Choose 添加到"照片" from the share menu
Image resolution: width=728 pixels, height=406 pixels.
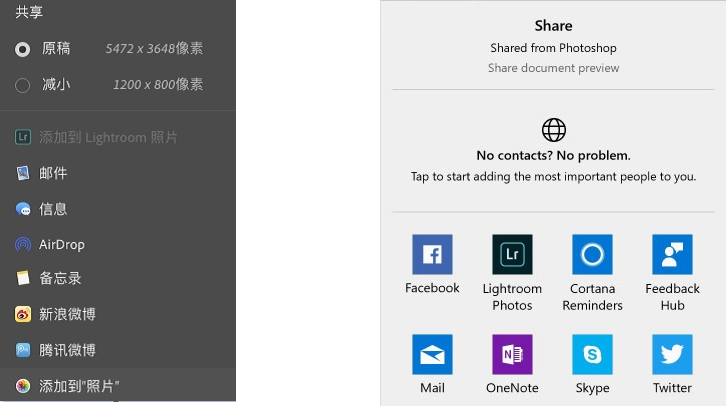pyautogui.click(x=118, y=385)
